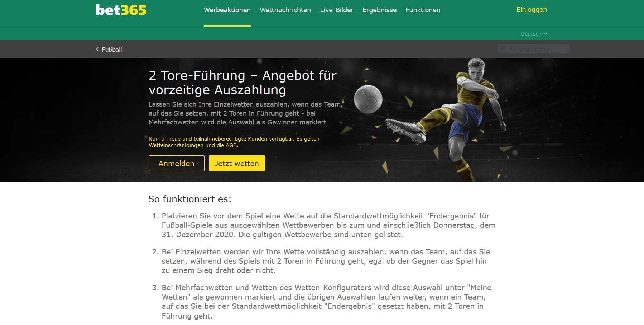Click the Anmelden button

pos(177,163)
